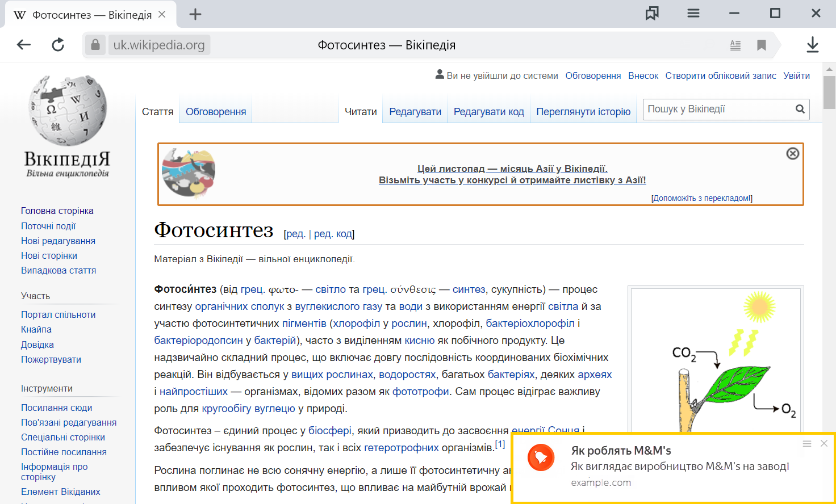Screen dimensions: 836x504
Task: Click the Пожертвувати sidebar link
Action: 51,359
